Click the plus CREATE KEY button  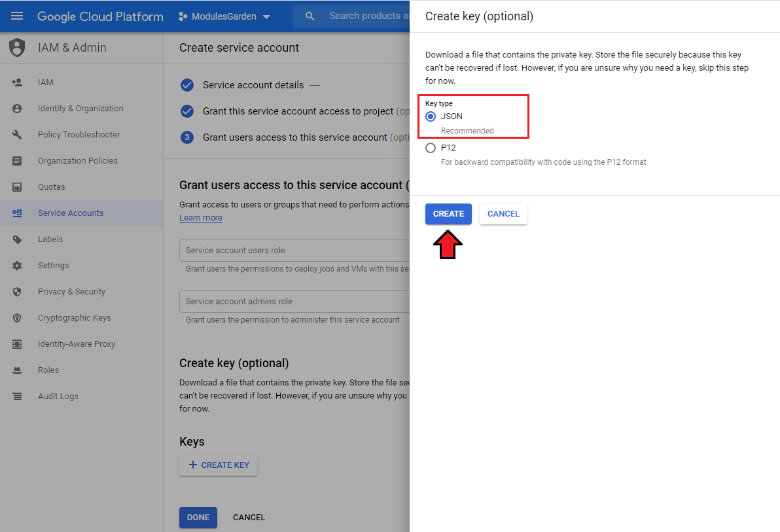click(219, 465)
